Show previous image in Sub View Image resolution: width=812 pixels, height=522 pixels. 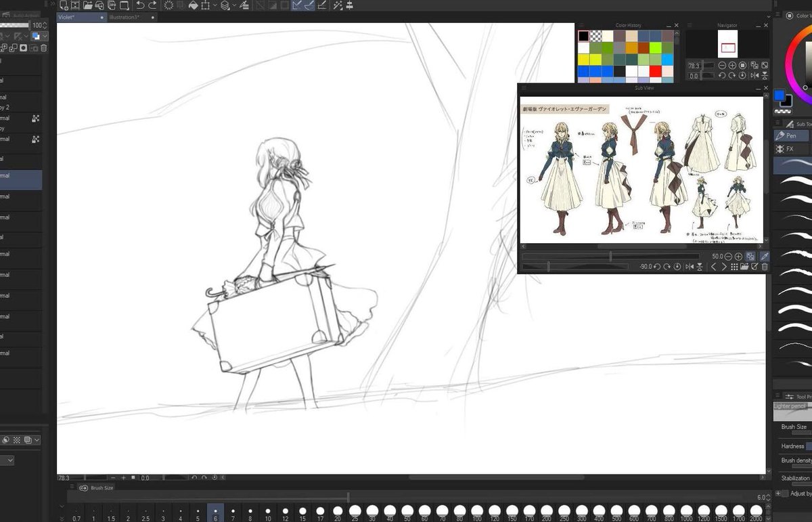pyautogui.click(x=713, y=267)
